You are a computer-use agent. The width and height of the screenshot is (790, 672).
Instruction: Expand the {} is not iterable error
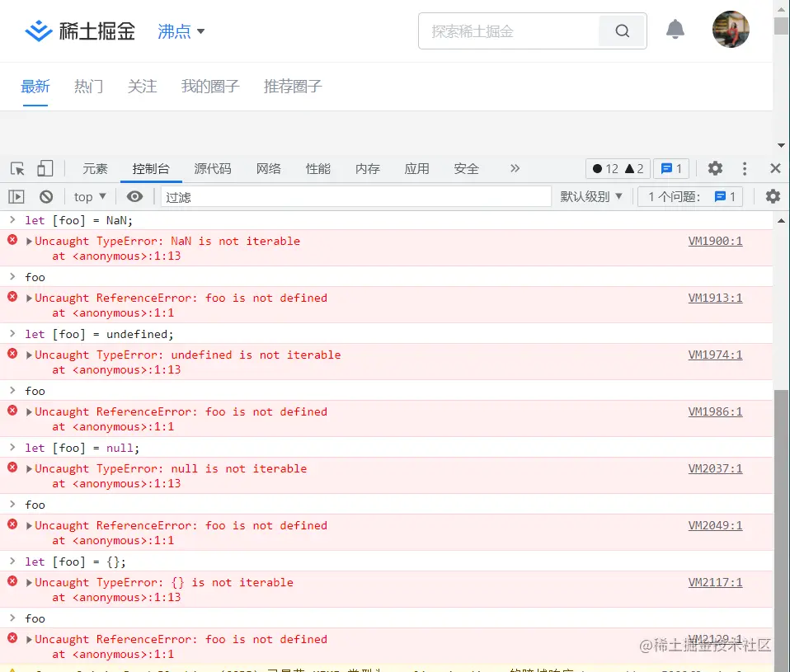pyautogui.click(x=29, y=583)
